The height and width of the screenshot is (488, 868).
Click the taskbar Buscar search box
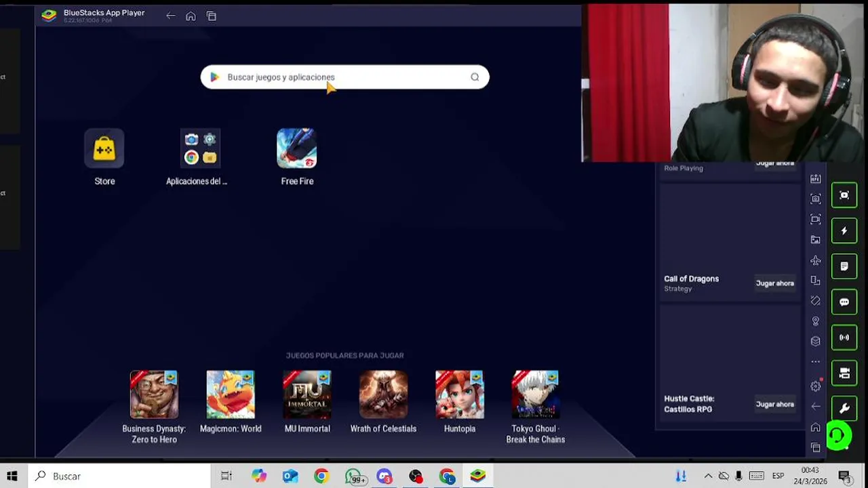(119, 476)
